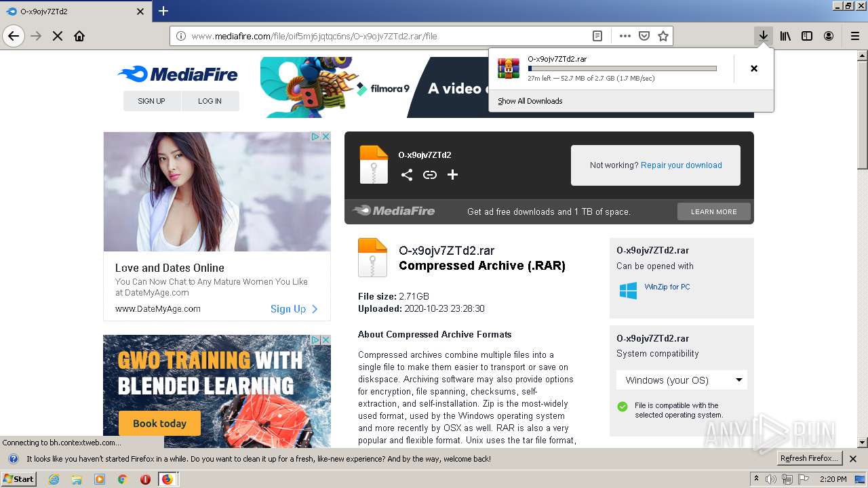
Task: Click the plus icon to save file
Action: [x=452, y=175]
